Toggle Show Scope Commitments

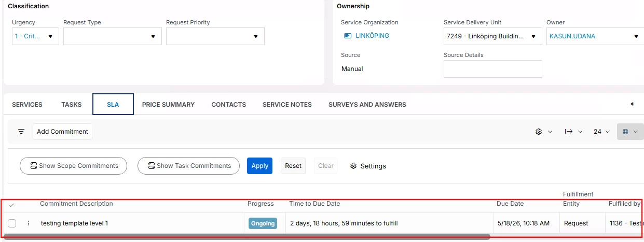(x=73, y=166)
